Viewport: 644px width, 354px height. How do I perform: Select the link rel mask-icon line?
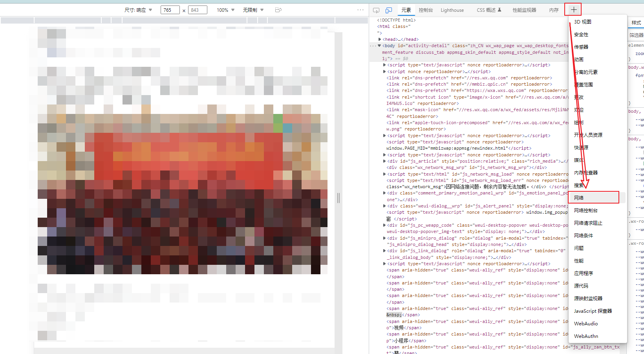477,113
